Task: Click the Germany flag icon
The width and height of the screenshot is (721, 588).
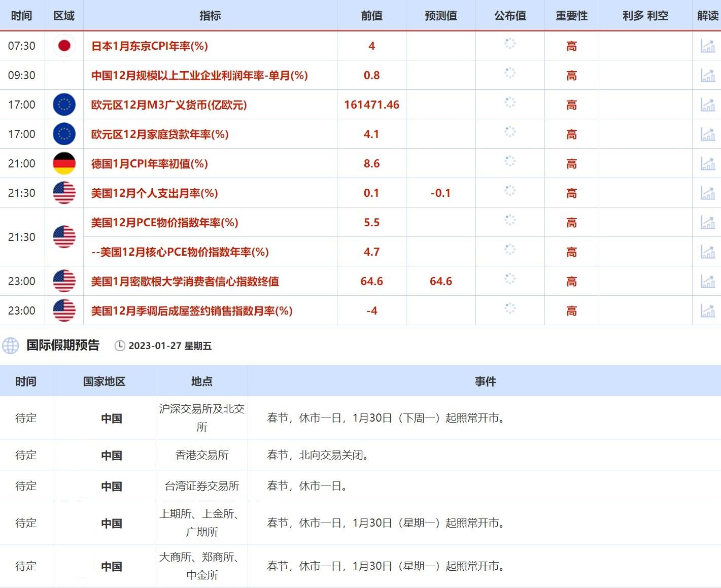Action: 64,163
